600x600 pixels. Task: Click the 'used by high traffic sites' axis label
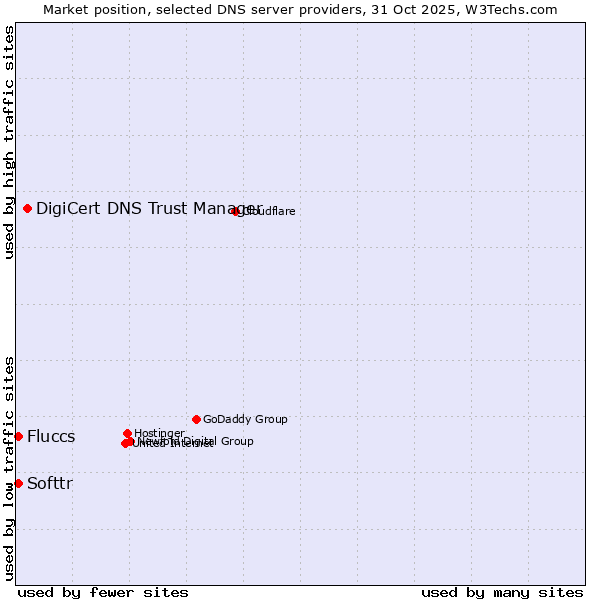pyautogui.click(x=9, y=142)
